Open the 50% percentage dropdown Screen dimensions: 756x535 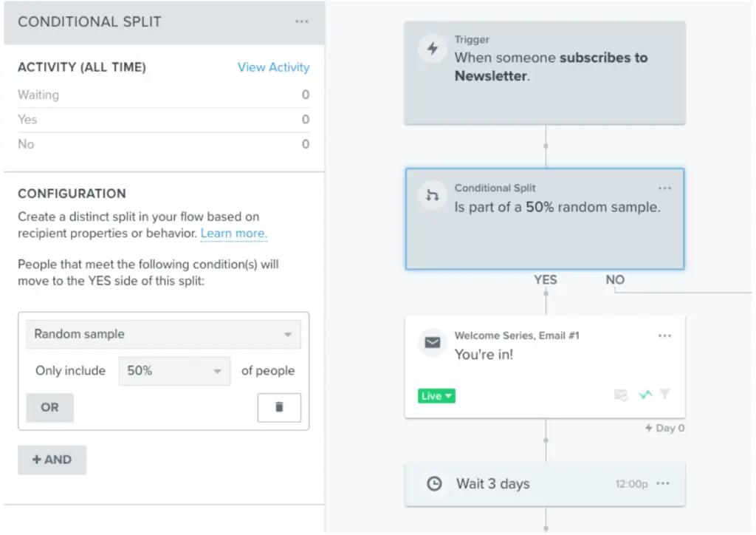(173, 371)
